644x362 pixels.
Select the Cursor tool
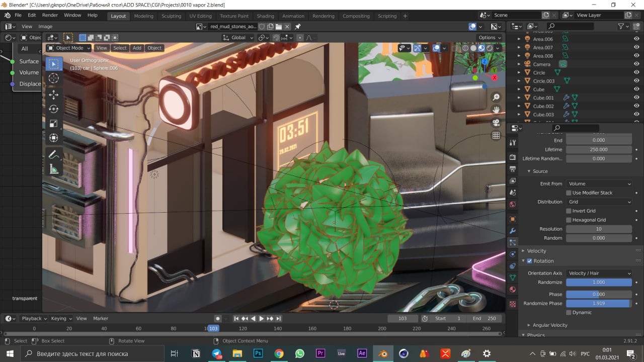(54, 78)
